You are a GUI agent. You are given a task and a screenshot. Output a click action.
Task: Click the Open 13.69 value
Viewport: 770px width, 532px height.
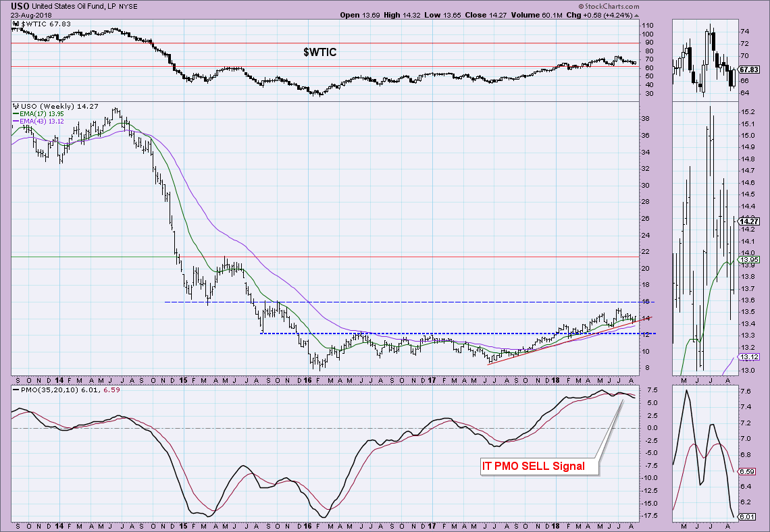coord(361,16)
